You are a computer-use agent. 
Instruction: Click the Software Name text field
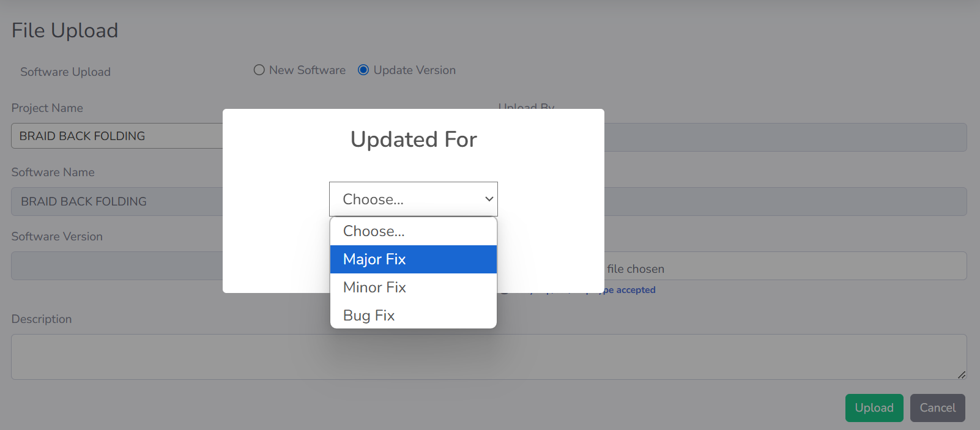116,201
